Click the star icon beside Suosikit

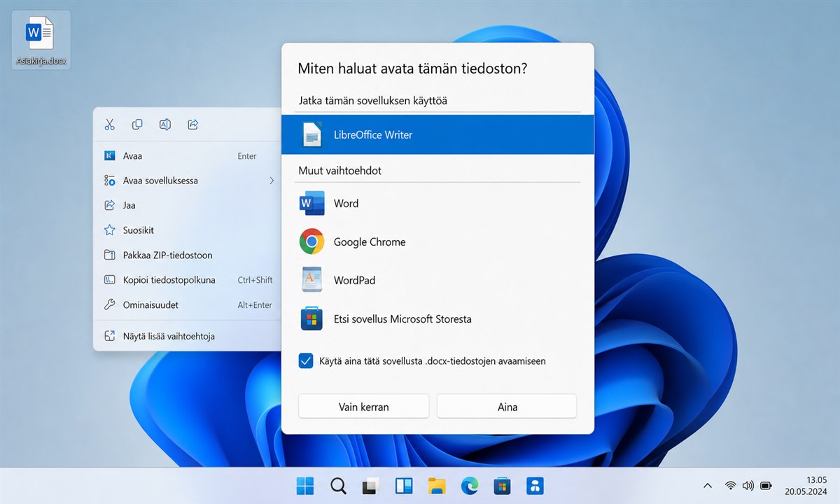click(109, 230)
